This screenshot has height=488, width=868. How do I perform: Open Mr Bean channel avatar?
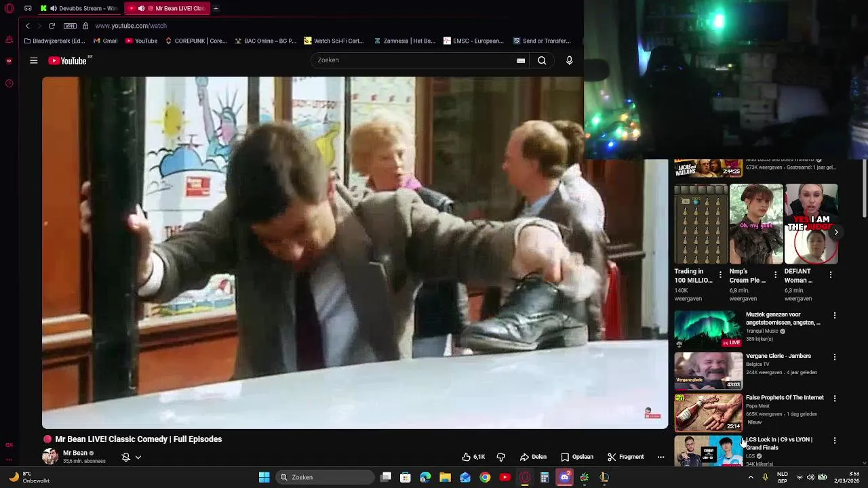pyautogui.click(x=50, y=456)
